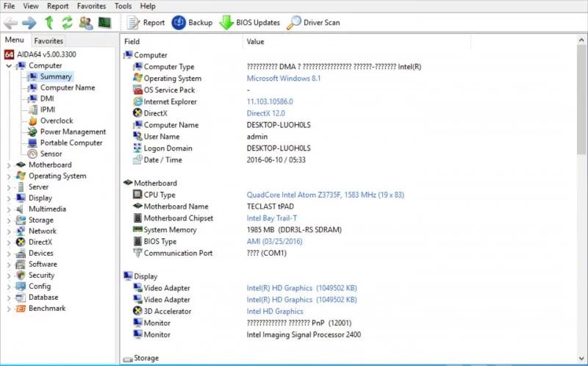Start Driver Scan from the toolbar
Screen dimensions: 588x366
pyautogui.click(x=314, y=23)
